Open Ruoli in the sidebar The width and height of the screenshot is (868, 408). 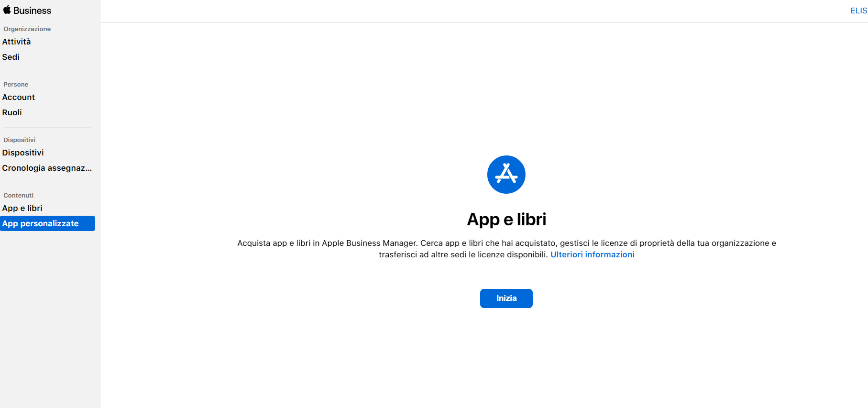[x=12, y=112]
